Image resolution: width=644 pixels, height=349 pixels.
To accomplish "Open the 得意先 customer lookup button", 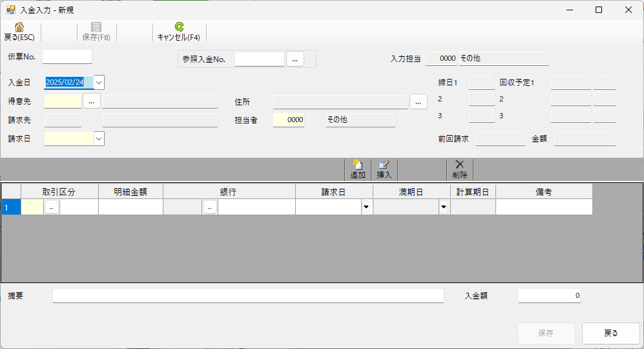I will point(92,101).
